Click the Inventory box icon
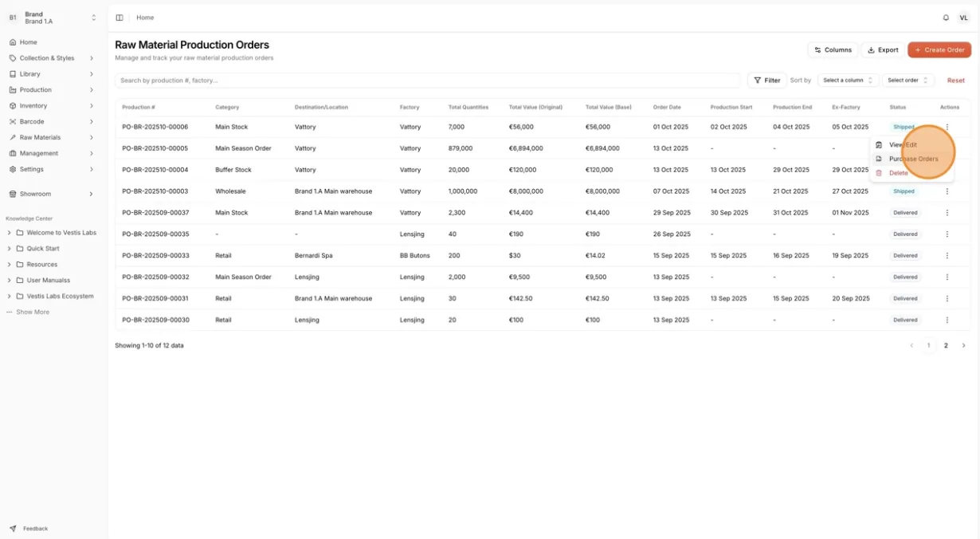 (x=13, y=106)
